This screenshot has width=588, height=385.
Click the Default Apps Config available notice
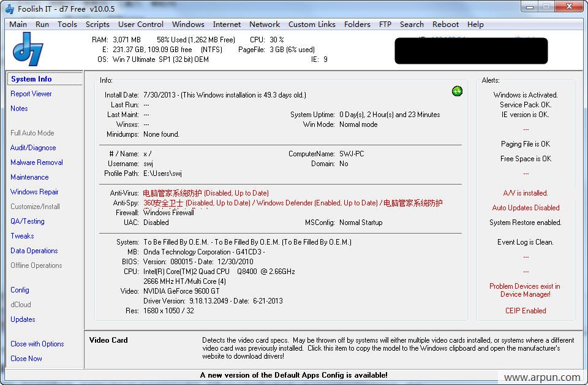click(x=293, y=375)
